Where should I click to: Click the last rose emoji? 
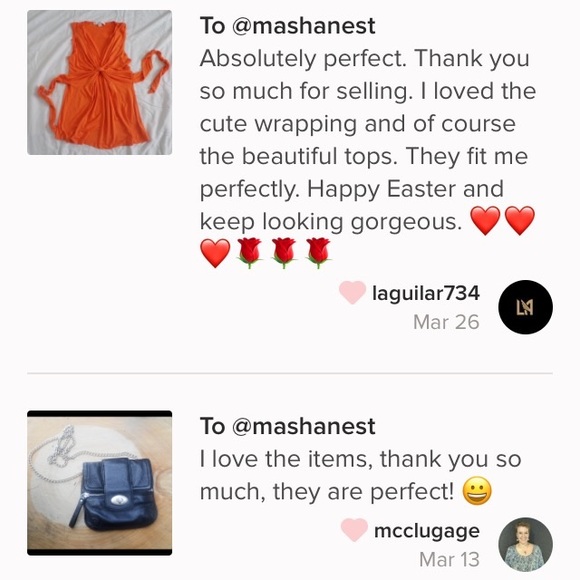click(x=318, y=253)
